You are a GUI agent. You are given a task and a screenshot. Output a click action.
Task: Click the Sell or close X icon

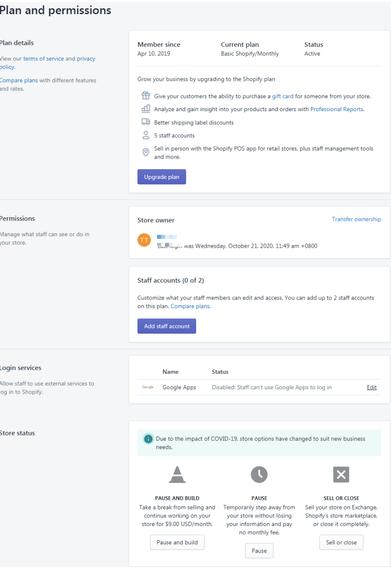click(341, 475)
